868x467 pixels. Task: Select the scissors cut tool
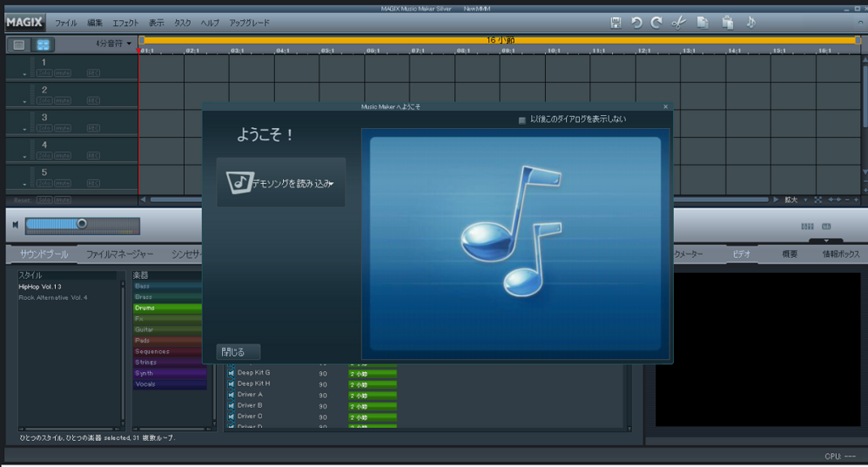(x=679, y=23)
